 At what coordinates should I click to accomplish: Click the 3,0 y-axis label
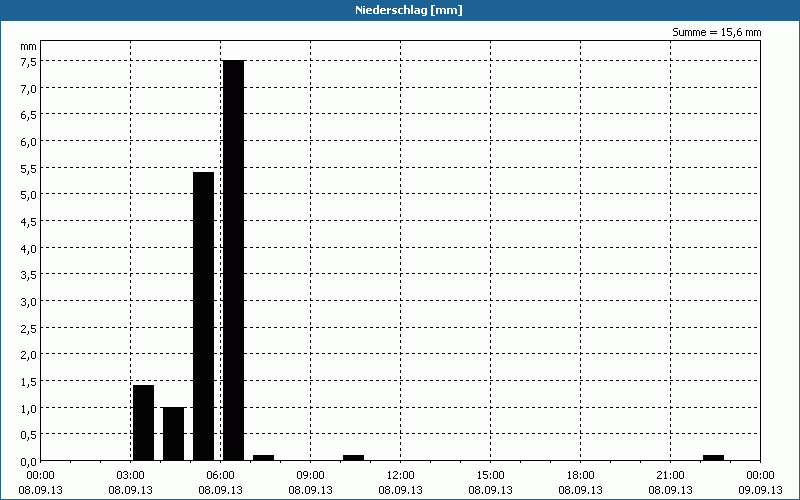point(28,302)
